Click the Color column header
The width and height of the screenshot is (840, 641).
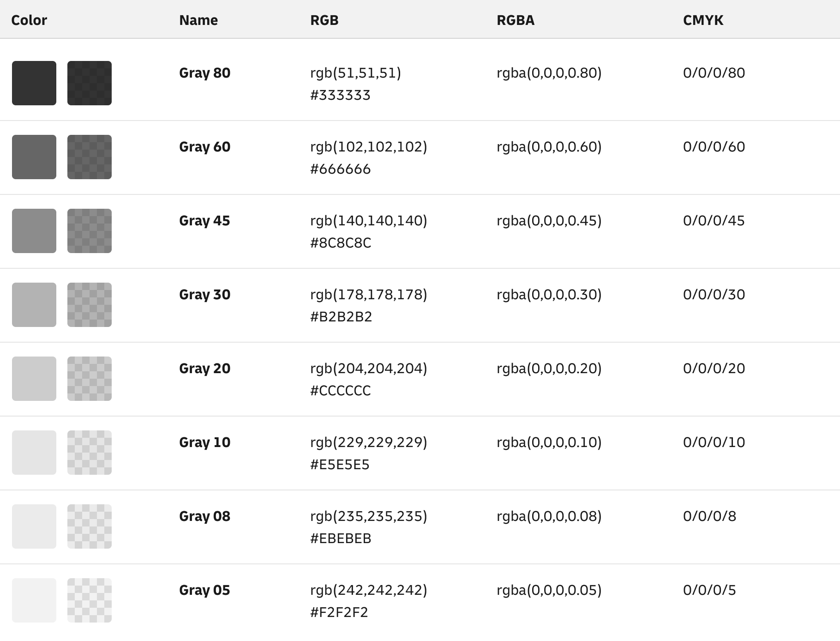pos(29,20)
